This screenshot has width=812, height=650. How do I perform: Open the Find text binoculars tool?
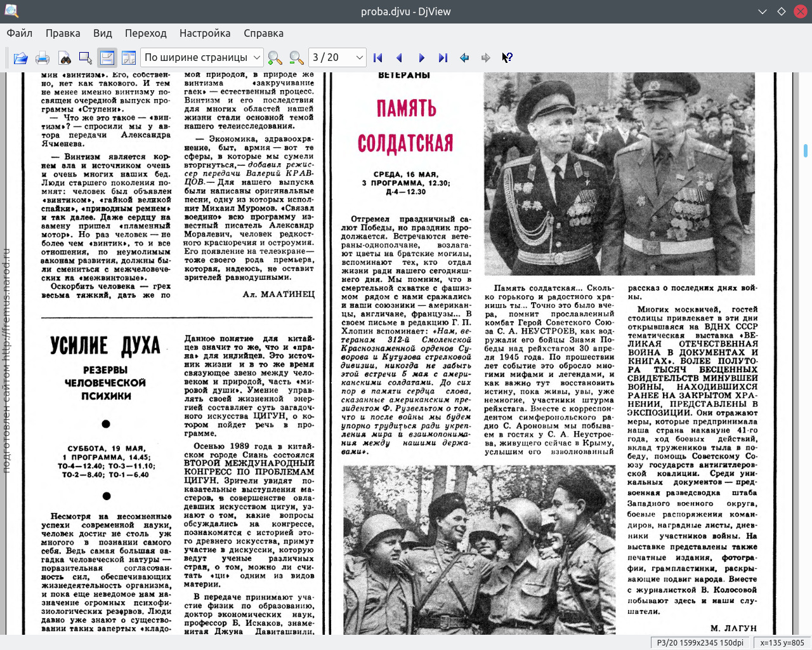click(65, 58)
